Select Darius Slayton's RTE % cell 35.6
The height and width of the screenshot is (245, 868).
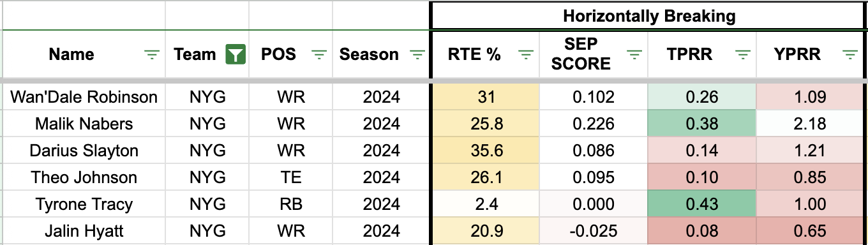click(486, 151)
